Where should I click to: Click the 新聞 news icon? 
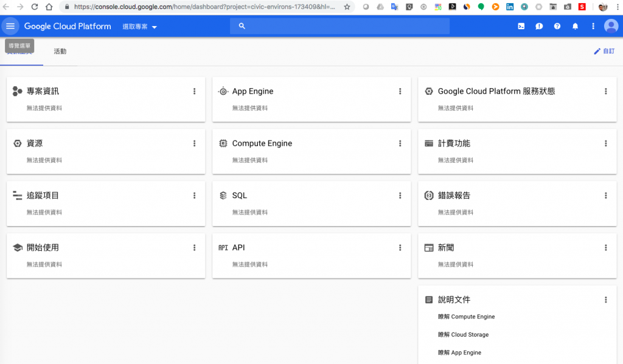(429, 248)
